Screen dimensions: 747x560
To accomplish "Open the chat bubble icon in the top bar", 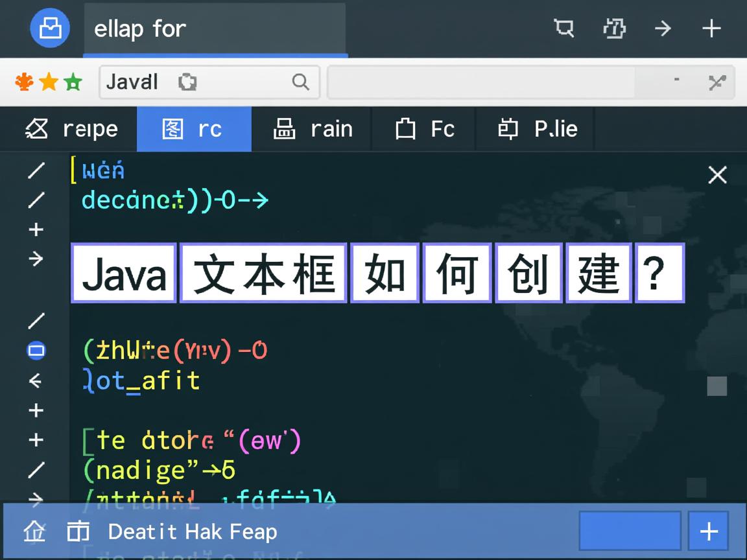I will pos(563,29).
